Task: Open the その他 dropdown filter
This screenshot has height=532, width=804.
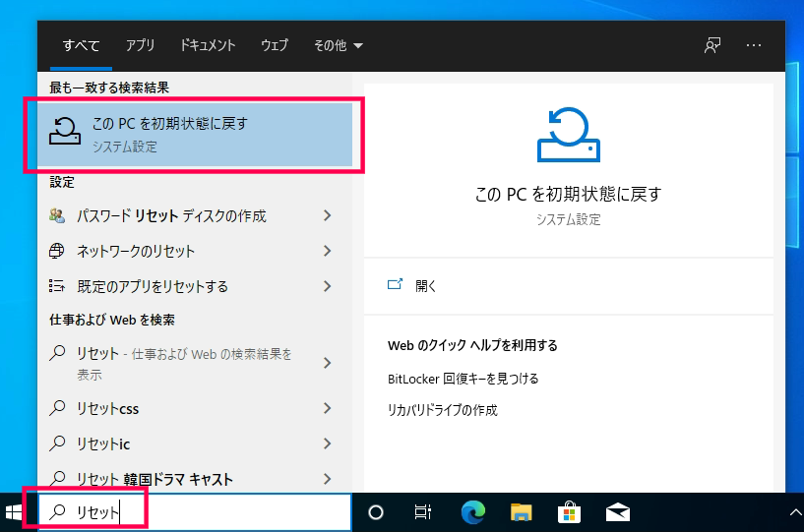Action: coord(339,45)
